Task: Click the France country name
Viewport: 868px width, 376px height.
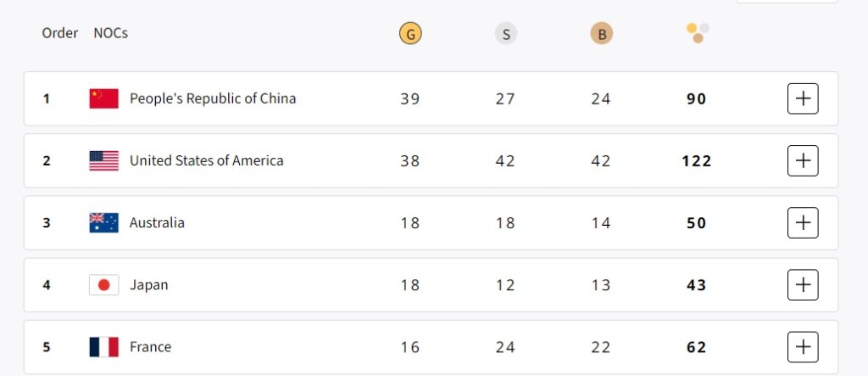Action: coord(150,347)
